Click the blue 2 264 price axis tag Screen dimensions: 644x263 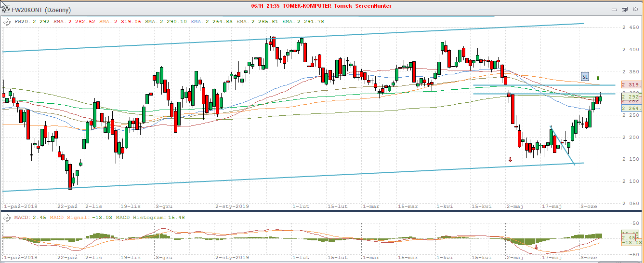click(x=631, y=109)
